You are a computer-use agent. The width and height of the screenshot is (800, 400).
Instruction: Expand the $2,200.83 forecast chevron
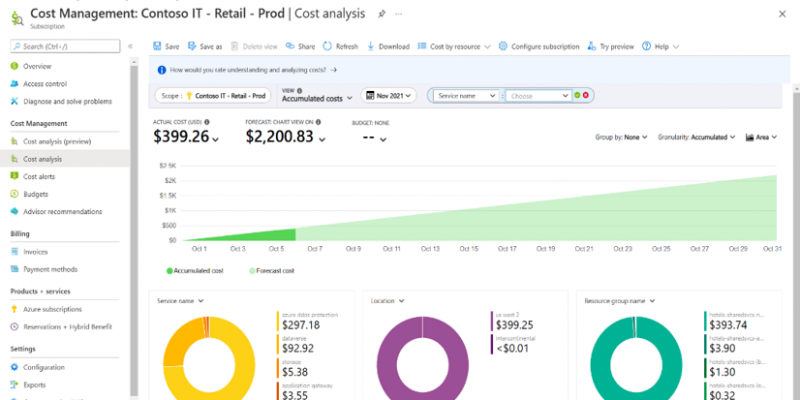[x=322, y=139]
